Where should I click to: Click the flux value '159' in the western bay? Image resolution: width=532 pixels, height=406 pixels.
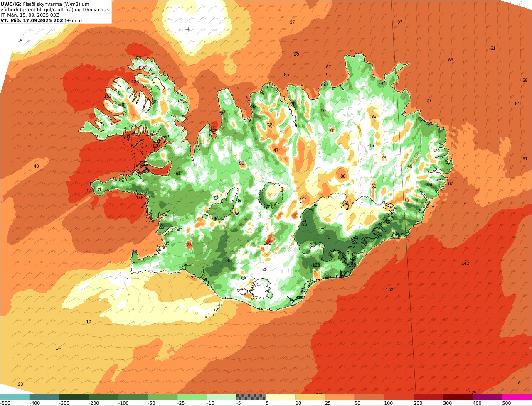127,136
